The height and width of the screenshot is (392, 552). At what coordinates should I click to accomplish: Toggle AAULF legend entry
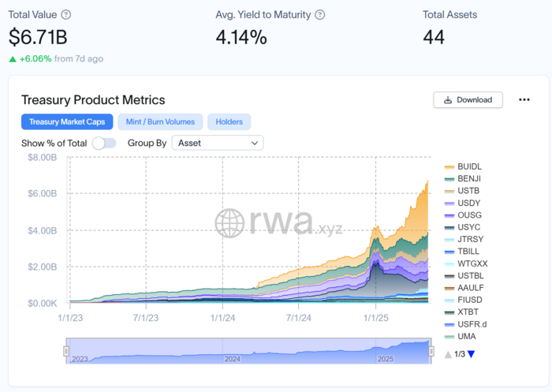464,288
